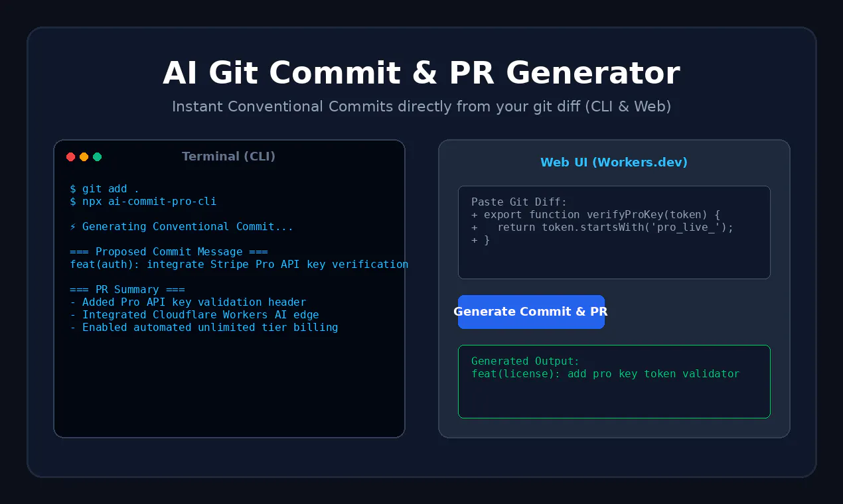Click the 'Instant Conventional Commits' subtitle

point(421,107)
